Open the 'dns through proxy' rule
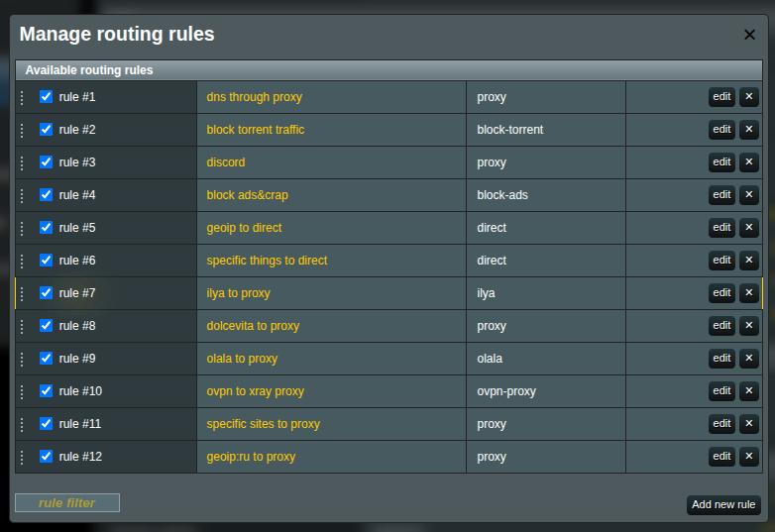Screen dimensions: 775x532 click(x=254, y=97)
